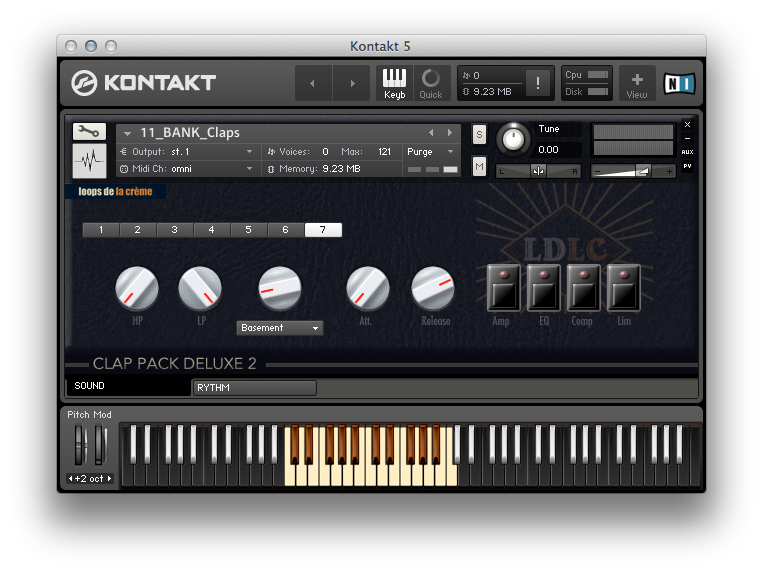763x572 pixels.
Task: Show the AUX sends panel
Action: click(688, 152)
